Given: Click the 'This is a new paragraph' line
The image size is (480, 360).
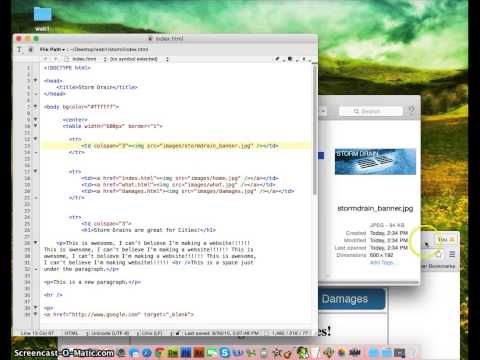Looking at the screenshot, I should 92,282.
